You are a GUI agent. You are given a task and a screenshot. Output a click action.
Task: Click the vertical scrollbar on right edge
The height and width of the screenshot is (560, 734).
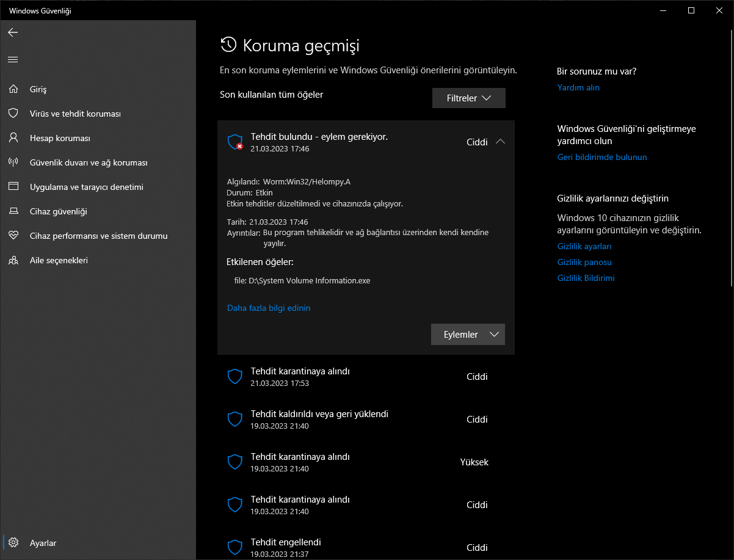pyautogui.click(x=731, y=159)
